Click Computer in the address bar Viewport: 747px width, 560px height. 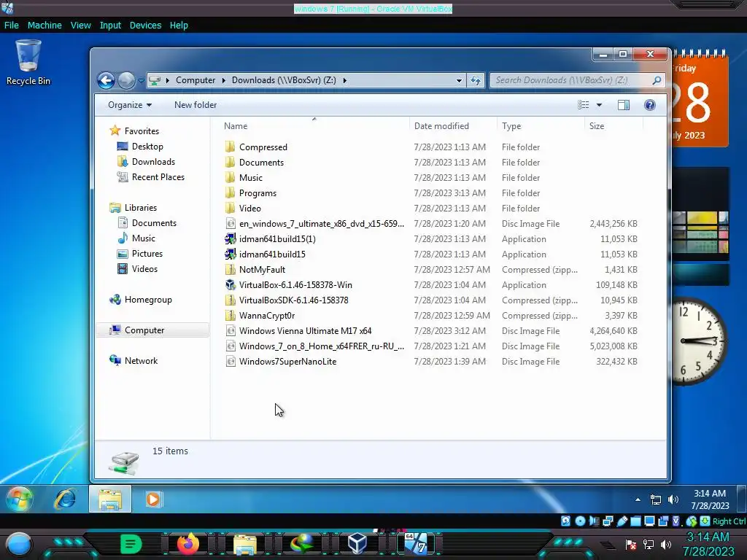(196, 80)
